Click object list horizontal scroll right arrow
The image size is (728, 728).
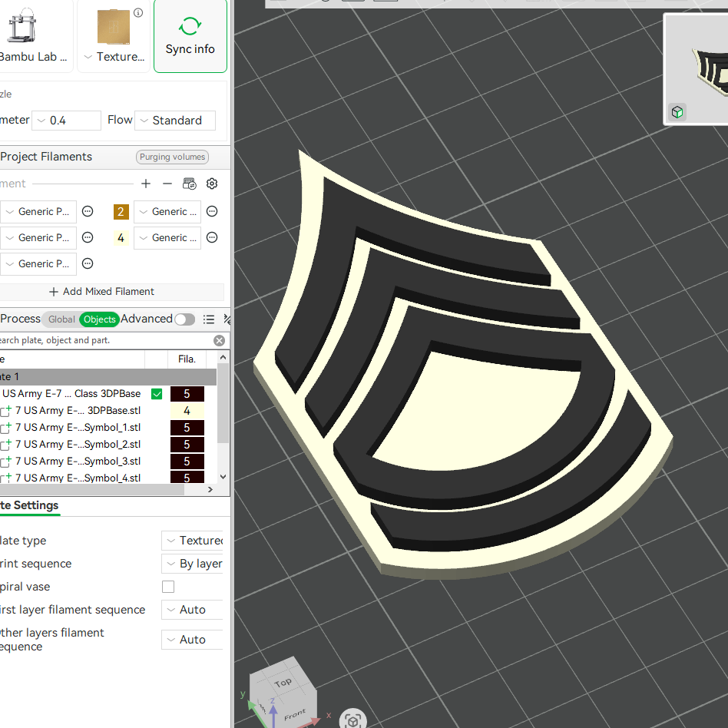point(210,489)
